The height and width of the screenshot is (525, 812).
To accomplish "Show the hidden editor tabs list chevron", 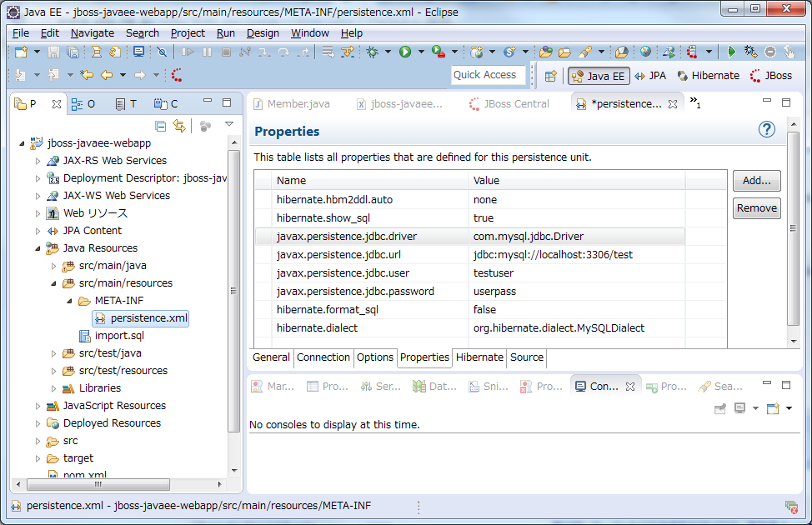I will coord(695,102).
